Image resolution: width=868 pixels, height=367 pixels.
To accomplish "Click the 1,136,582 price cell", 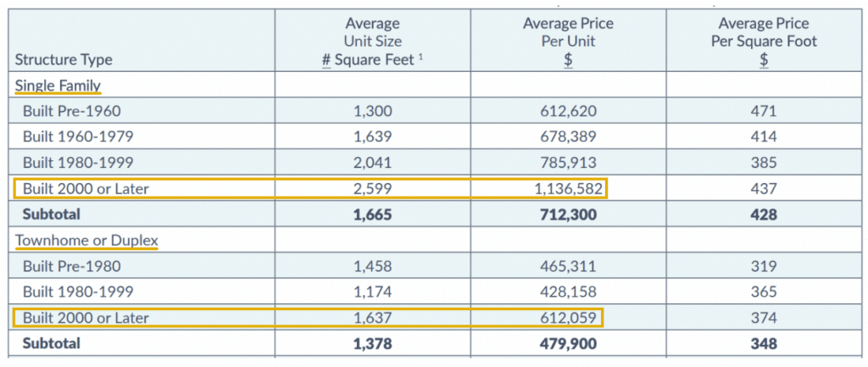I will (x=570, y=189).
